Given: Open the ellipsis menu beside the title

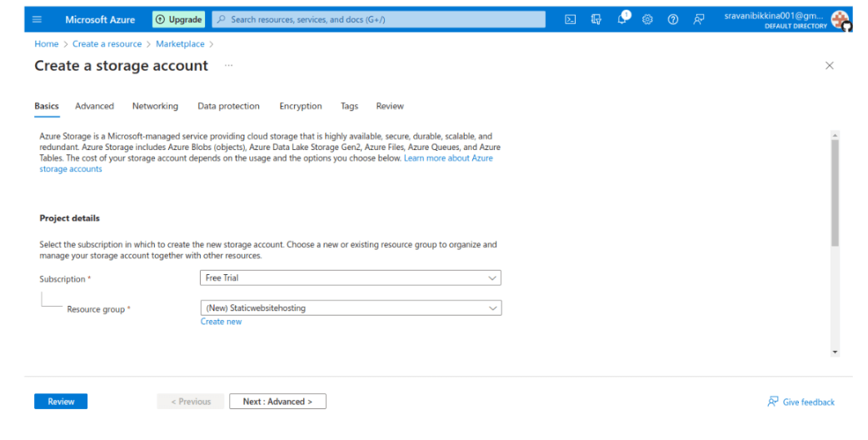Looking at the screenshot, I should [x=228, y=65].
